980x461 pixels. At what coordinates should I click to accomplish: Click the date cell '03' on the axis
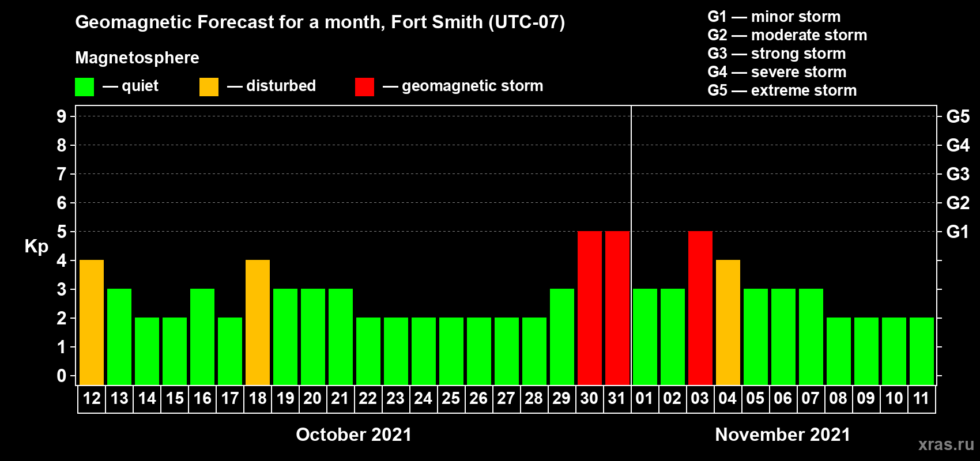(700, 399)
